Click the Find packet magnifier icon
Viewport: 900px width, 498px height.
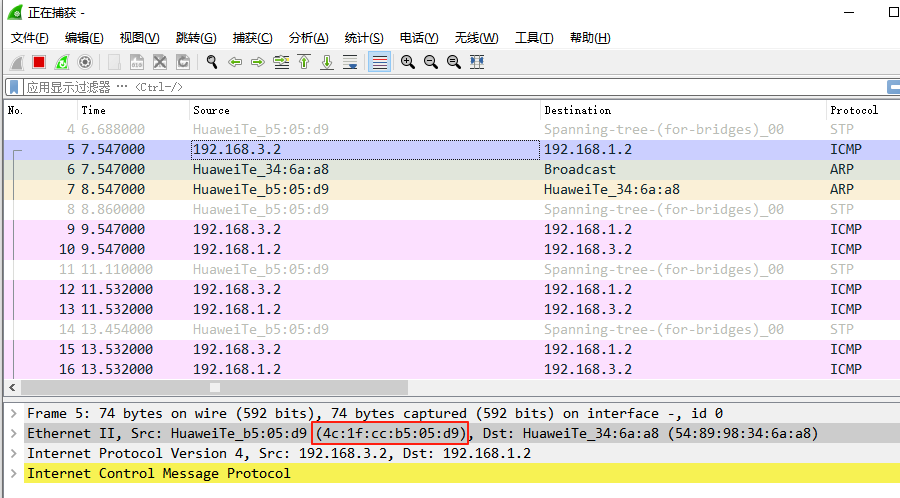click(x=212, y=62)
